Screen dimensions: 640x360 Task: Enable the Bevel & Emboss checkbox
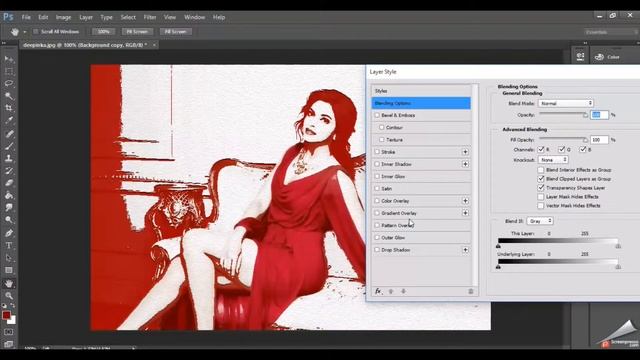point(377,115)
